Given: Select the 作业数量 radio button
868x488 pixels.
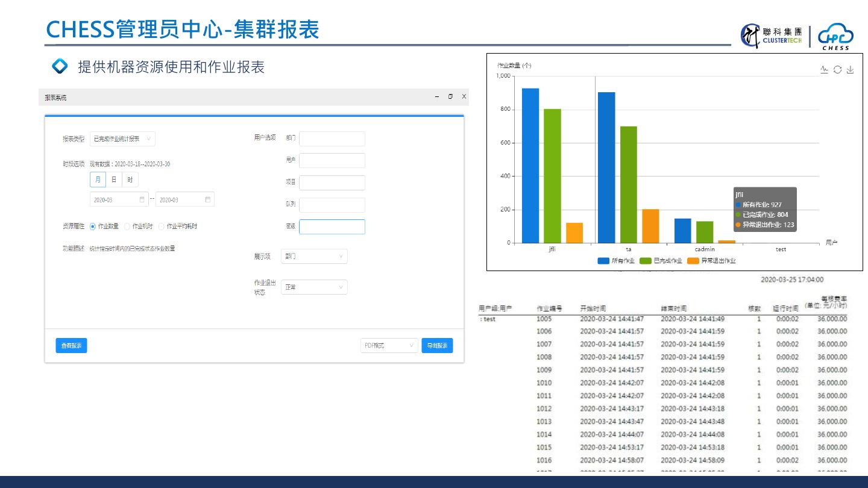Looking at the screenshot, I should pos(93,227).
